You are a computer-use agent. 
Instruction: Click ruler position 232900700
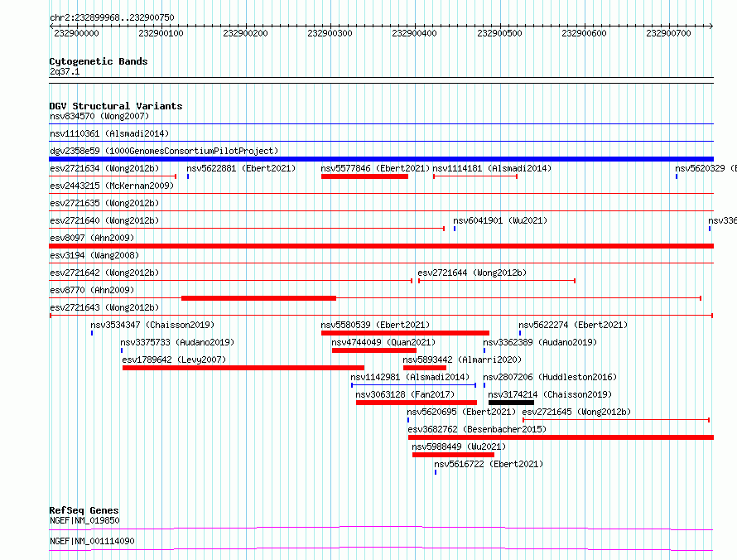[668, 33]
